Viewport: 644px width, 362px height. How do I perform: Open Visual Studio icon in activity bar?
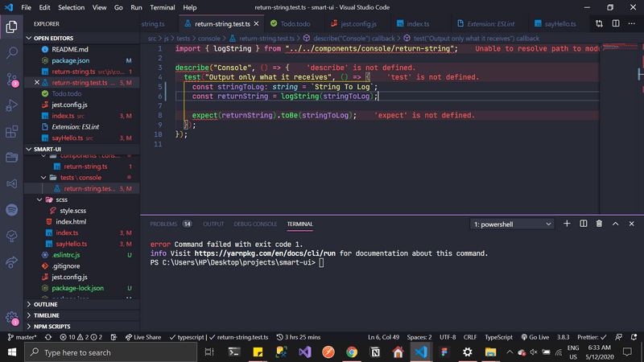click(11, 184)
